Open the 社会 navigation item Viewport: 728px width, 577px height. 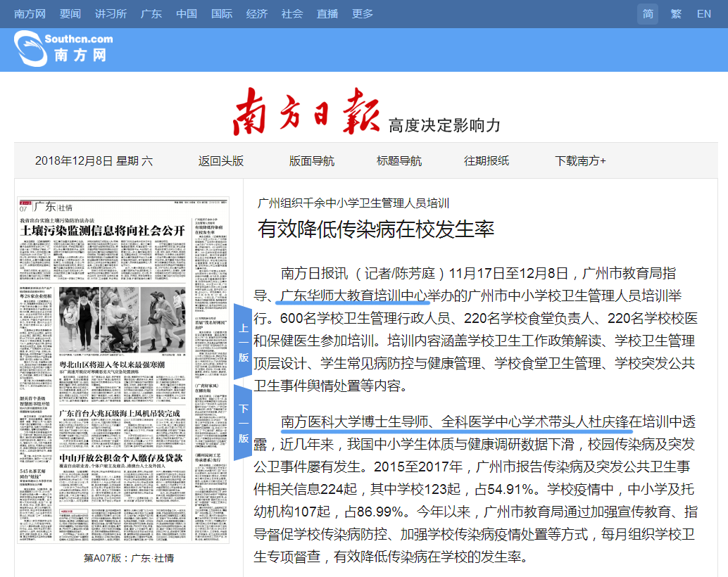[x=292, y=14]
